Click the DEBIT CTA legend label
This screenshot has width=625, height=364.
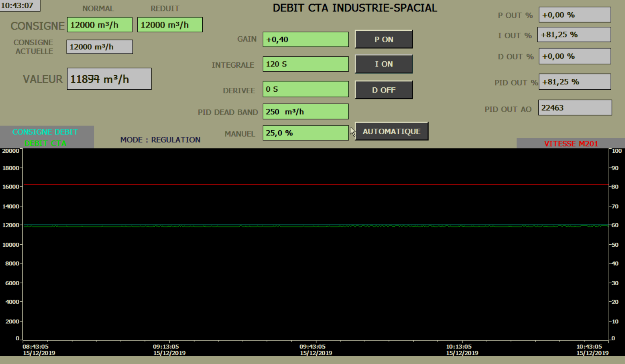(x=45, y=143)
